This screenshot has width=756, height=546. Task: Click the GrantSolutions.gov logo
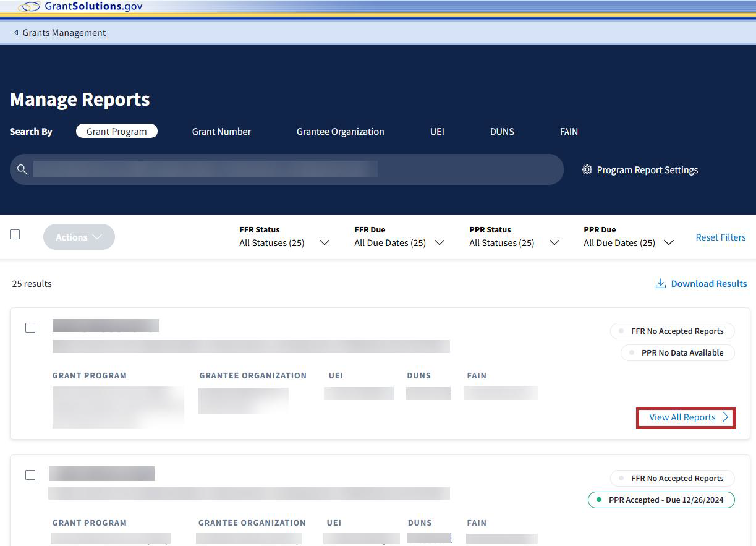point(80,7)
